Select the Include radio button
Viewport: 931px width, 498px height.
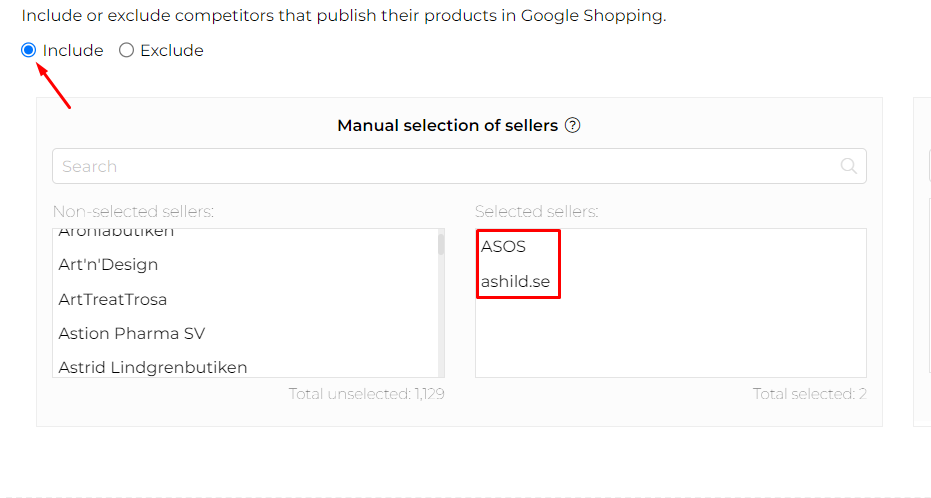(29, 51)
